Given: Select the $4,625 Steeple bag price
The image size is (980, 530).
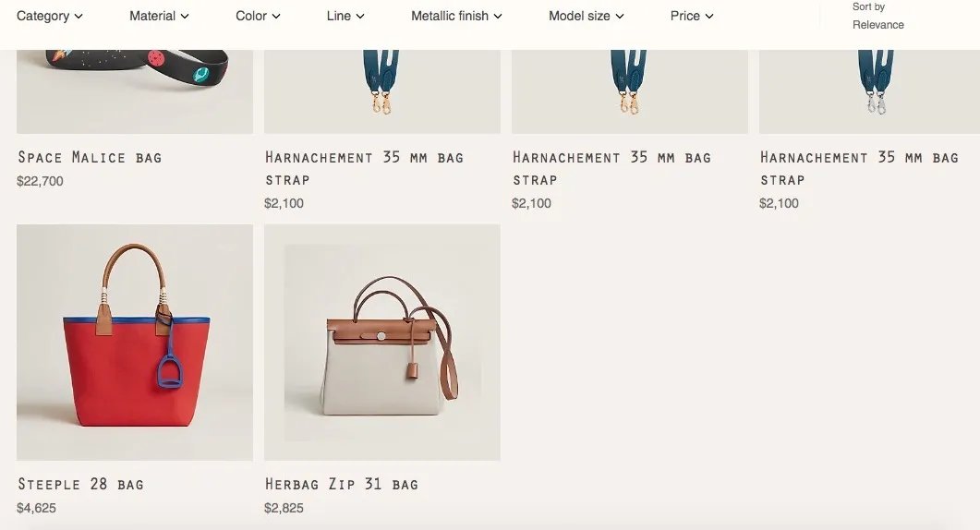Looking at the screenshot, I should point(36,508).
